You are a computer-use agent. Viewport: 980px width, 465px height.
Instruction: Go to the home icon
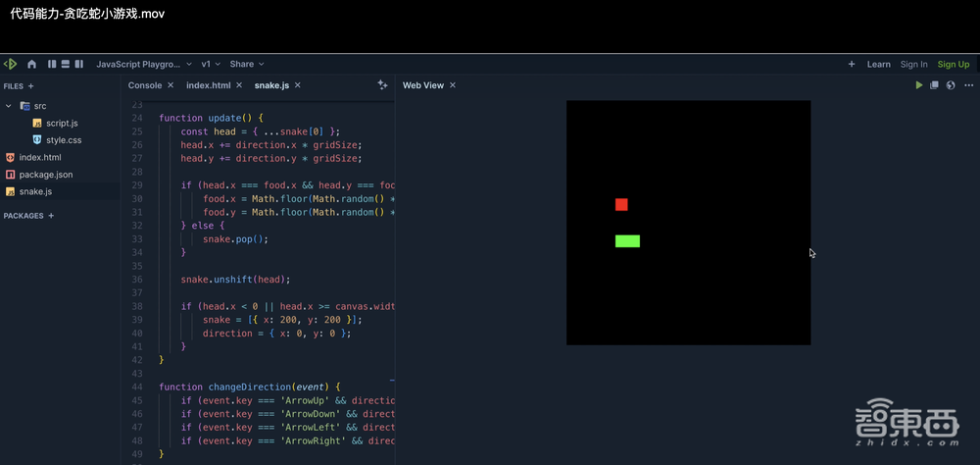(x=32, y=64)
